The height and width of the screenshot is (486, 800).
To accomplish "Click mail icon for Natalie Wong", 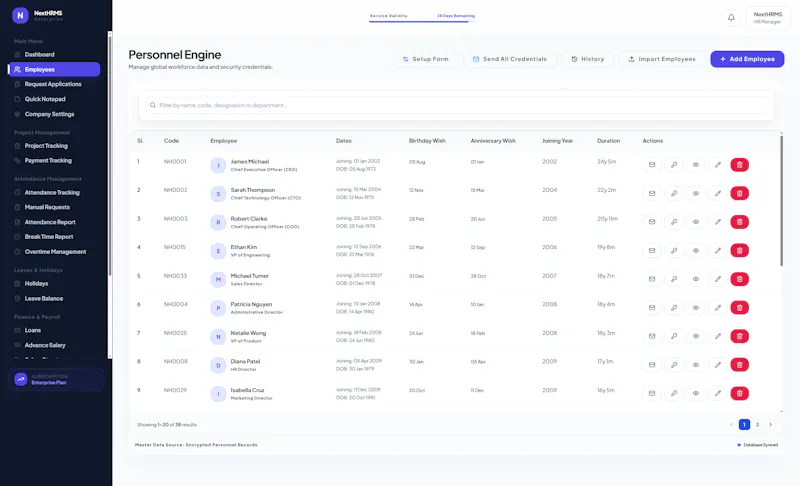I will 652,336.
